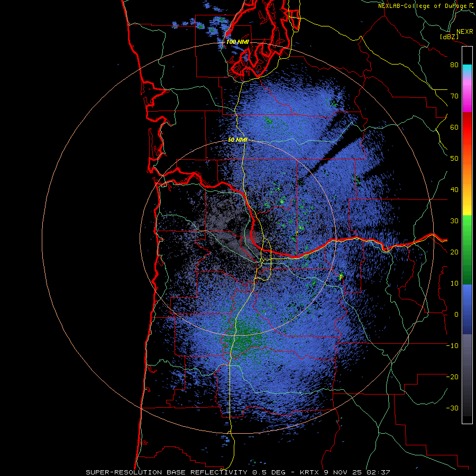Click the 'NEXR' label above the color bar
Viewport: 476px width, 476px height.
click(x=465, y=32)
